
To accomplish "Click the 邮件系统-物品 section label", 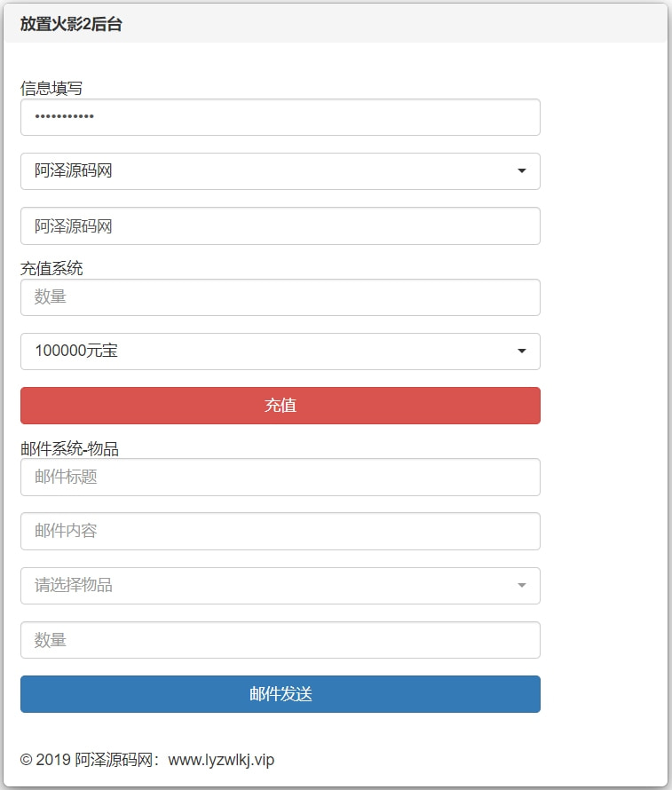I will (69, 449).
